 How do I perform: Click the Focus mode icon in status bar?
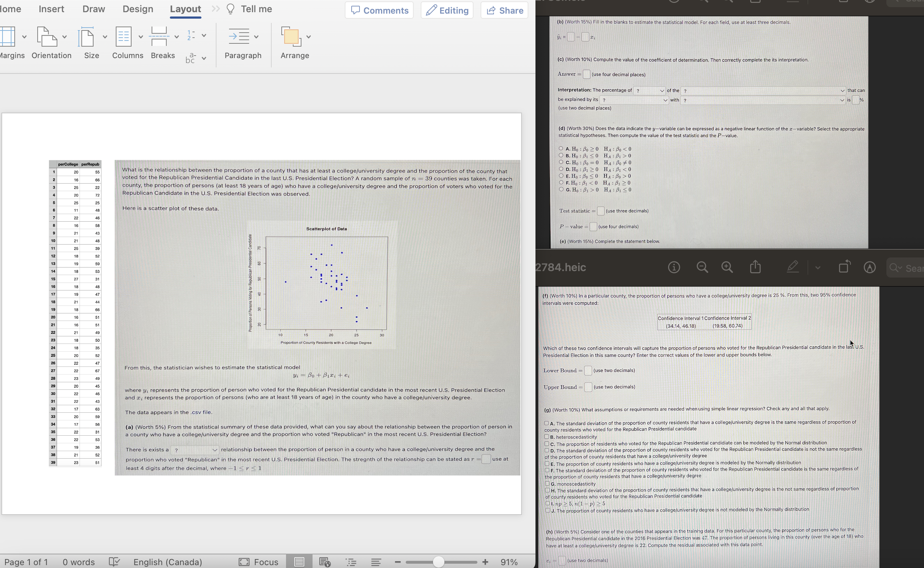[244, 562]
